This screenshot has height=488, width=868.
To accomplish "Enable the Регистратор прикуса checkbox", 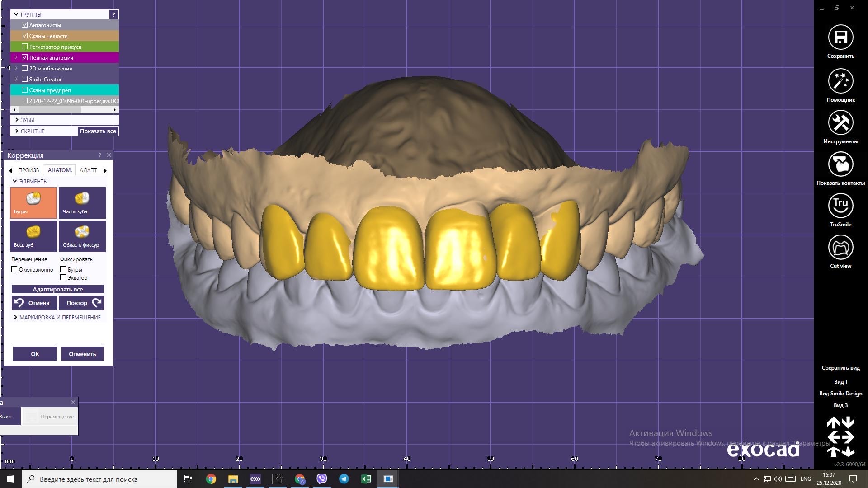I will 25,47.
